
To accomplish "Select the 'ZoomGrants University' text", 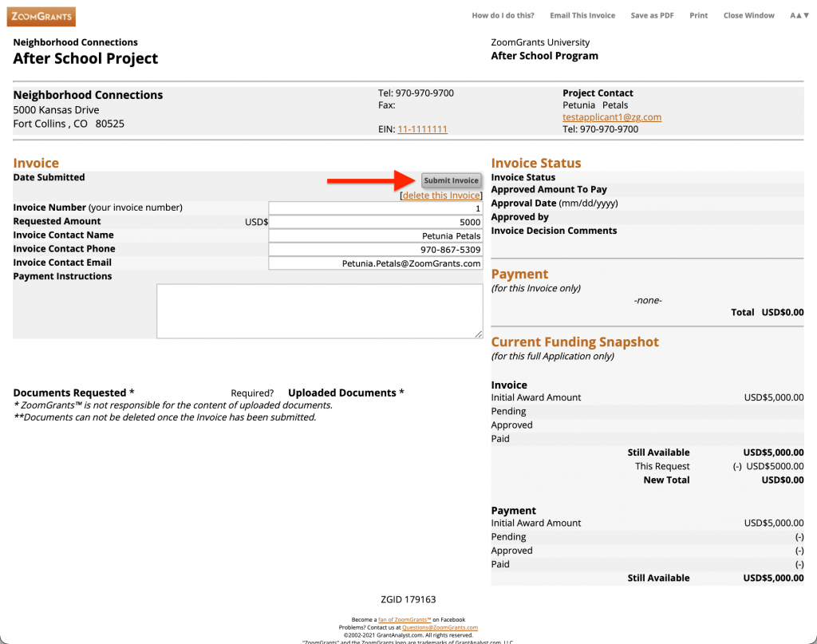I will (540, 42).
